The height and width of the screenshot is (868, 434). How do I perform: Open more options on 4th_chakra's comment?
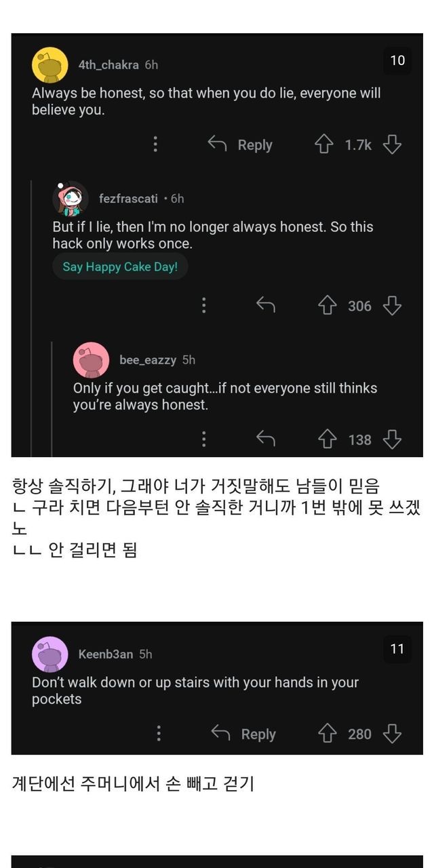click(155, 144)
